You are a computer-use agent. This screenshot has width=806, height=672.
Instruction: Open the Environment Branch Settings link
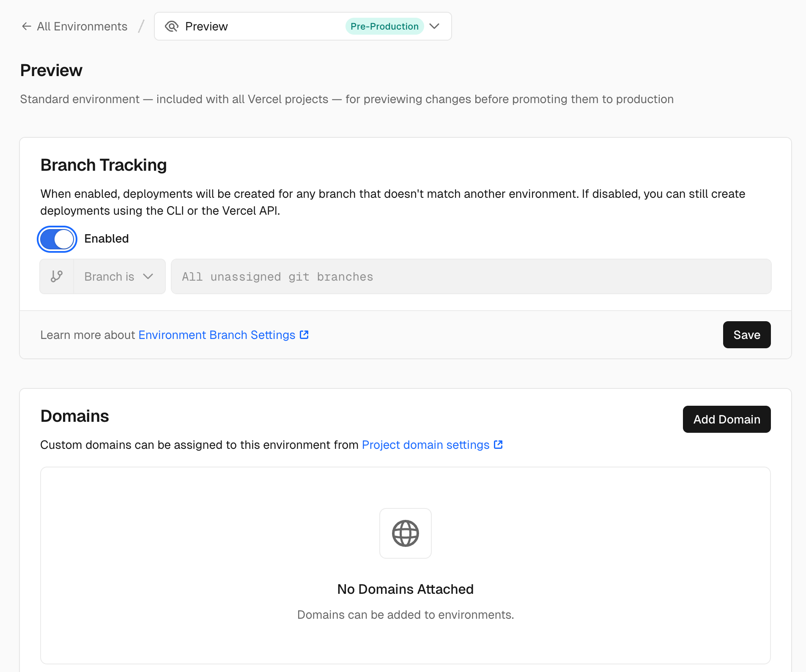[x=217, y=335]
